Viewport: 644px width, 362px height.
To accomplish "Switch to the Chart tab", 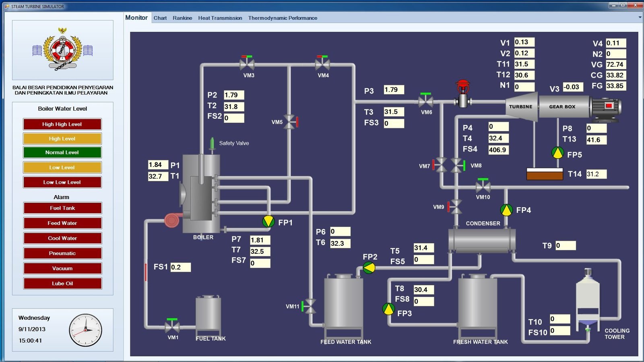I will [x=160, y=18].
